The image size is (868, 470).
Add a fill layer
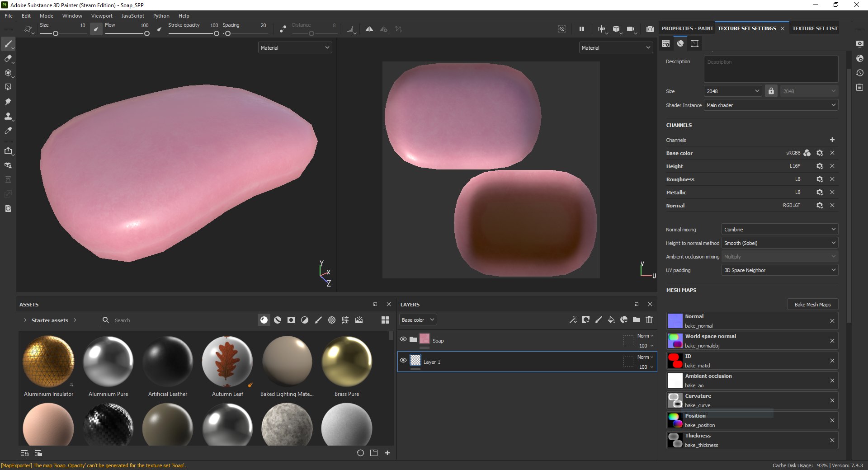pyautogui.click(x=611, y=320)
